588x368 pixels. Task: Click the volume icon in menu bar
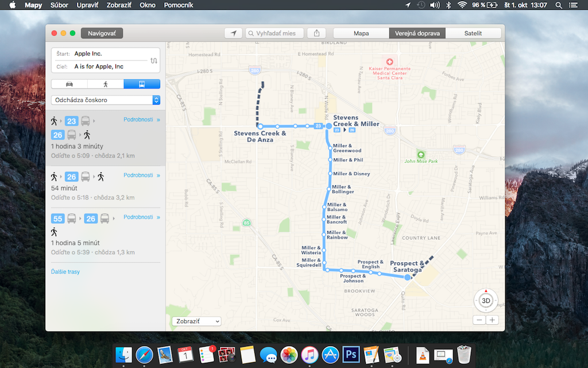pyautogui.click(x=435, y=5)
